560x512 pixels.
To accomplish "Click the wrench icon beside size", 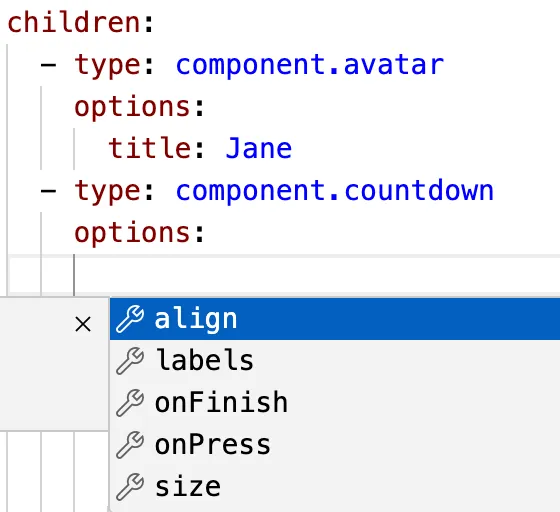I will click(130, 487).
